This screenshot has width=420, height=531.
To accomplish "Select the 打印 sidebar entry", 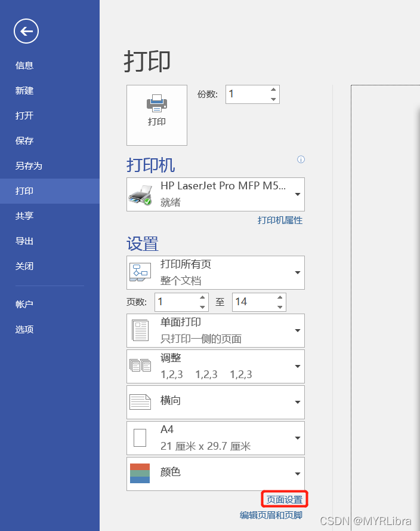I will 50,191.
